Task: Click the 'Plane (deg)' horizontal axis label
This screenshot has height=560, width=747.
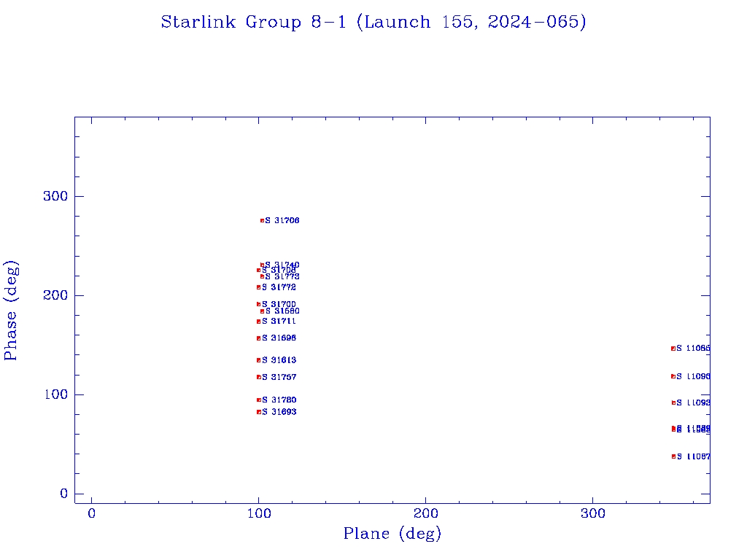Action: coord(392,533)
